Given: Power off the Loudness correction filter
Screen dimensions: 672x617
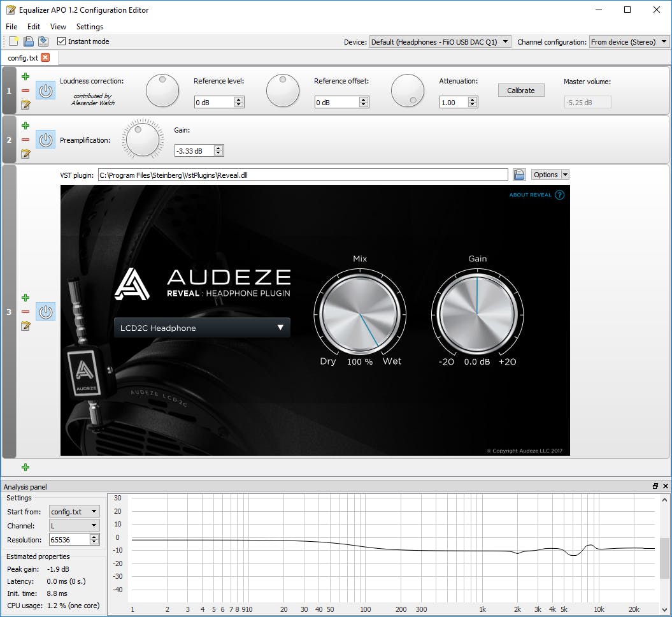Looking at the screenshot, I should 45,91.
